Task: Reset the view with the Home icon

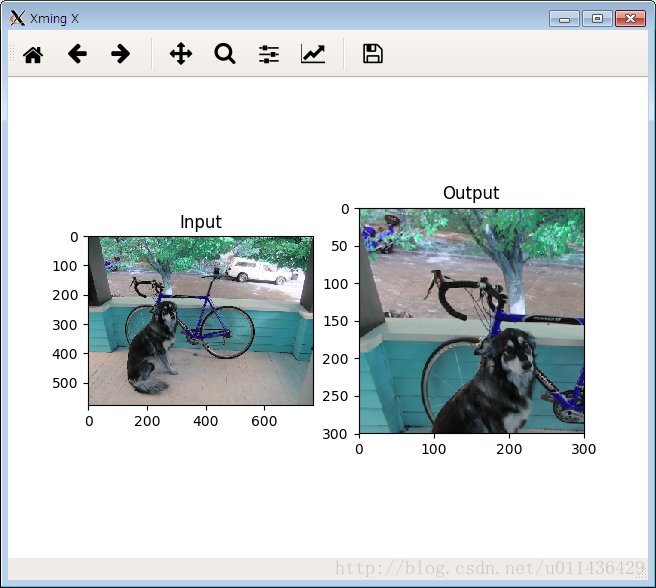Action: pos(33,54)
